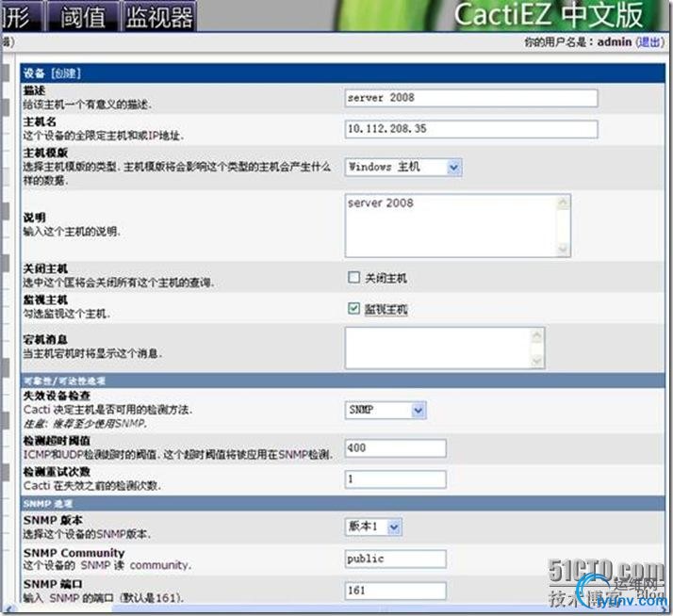Click the 设备 [创建] header text

coord(52,73)
